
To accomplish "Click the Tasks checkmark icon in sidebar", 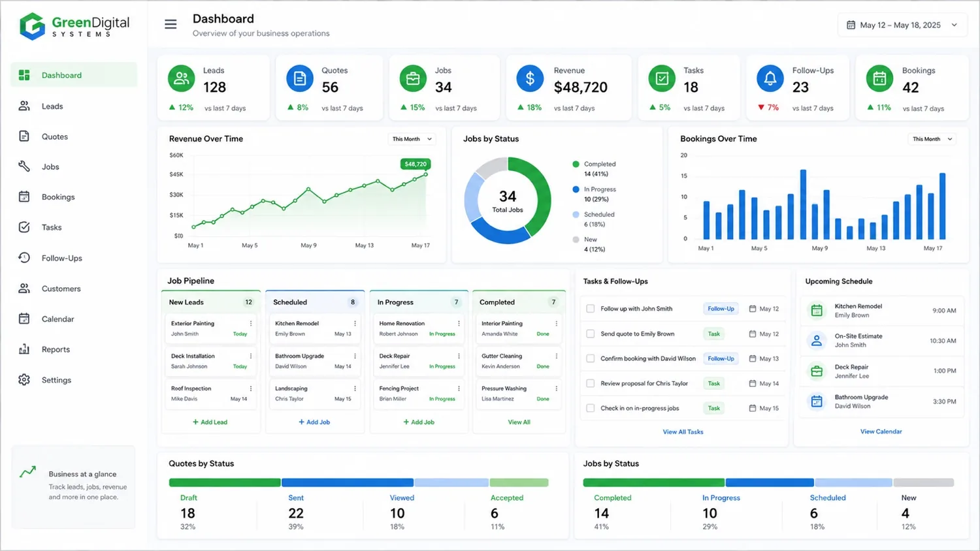I will (x=24, y=227).
